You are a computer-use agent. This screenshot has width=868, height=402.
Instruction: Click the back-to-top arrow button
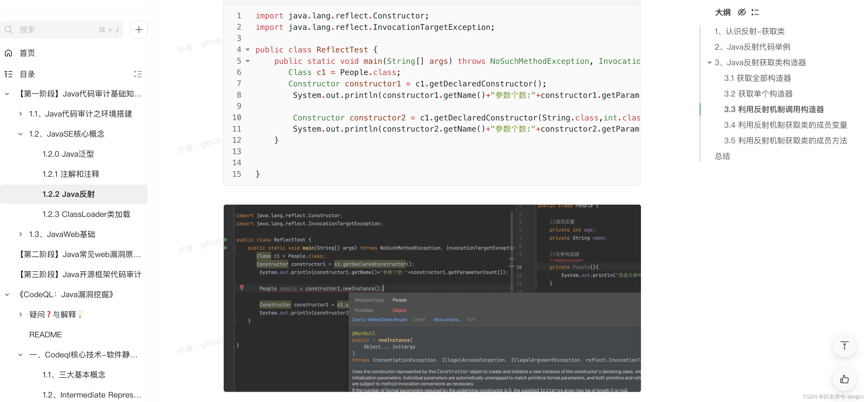[x=844, y=346]
